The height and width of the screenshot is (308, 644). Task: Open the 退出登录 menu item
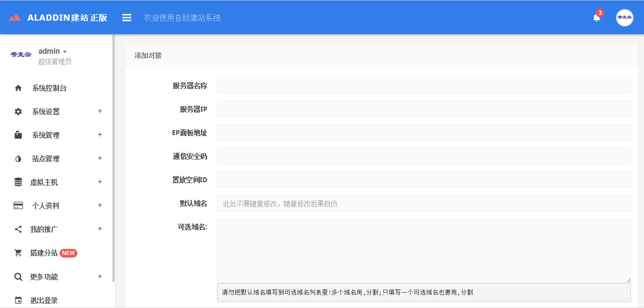click(44, 300)
